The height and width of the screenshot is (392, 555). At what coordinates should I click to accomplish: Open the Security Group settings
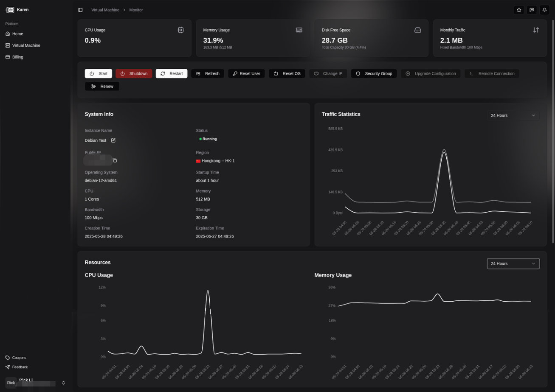(x=374, y=73)
